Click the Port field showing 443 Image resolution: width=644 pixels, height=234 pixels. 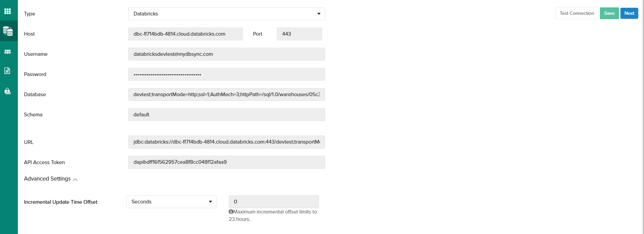pyautogui.click(x=299, y=34)
